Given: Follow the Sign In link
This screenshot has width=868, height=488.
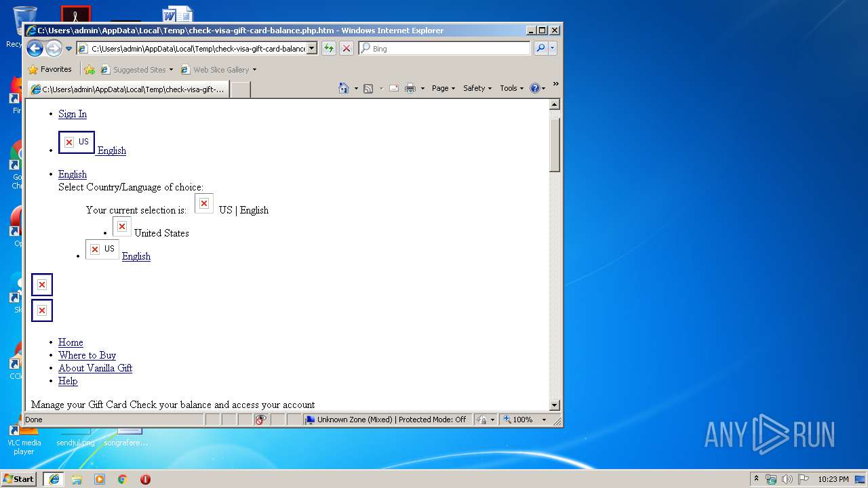Looking at the screenshot, I should click(73, 114).
